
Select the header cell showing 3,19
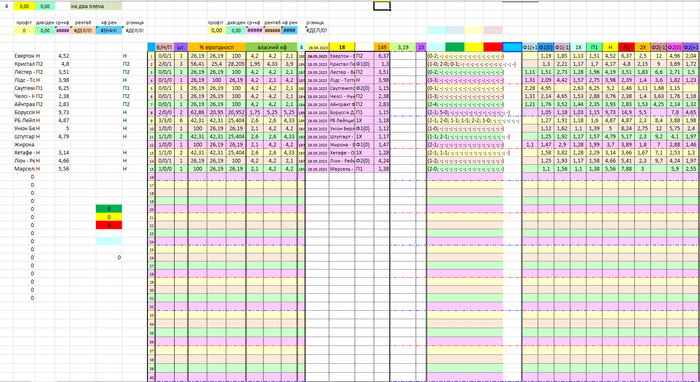pyautogui.click(x=403, y=47)
